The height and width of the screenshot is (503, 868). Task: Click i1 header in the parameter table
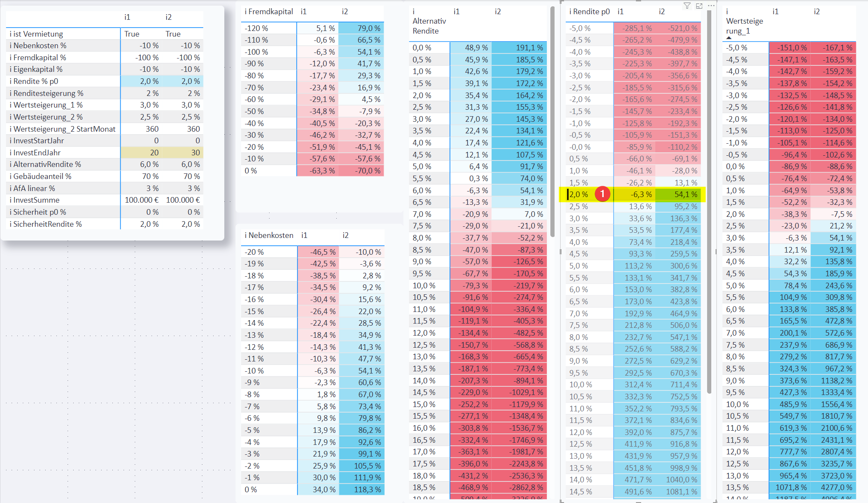(127, 17)
